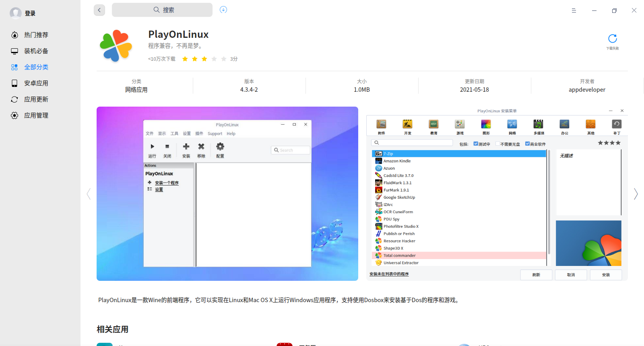The width and height of the screenshot is (644, 346).
Task: Show next screenshot with right chevron
Action: tap(636, 194)
